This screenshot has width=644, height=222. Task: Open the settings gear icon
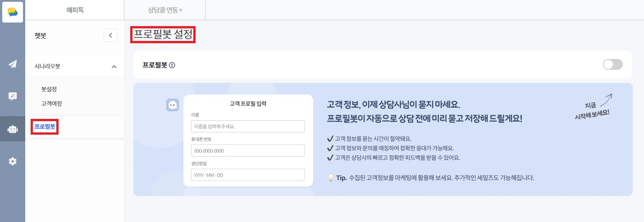click(x=13, y=161)
